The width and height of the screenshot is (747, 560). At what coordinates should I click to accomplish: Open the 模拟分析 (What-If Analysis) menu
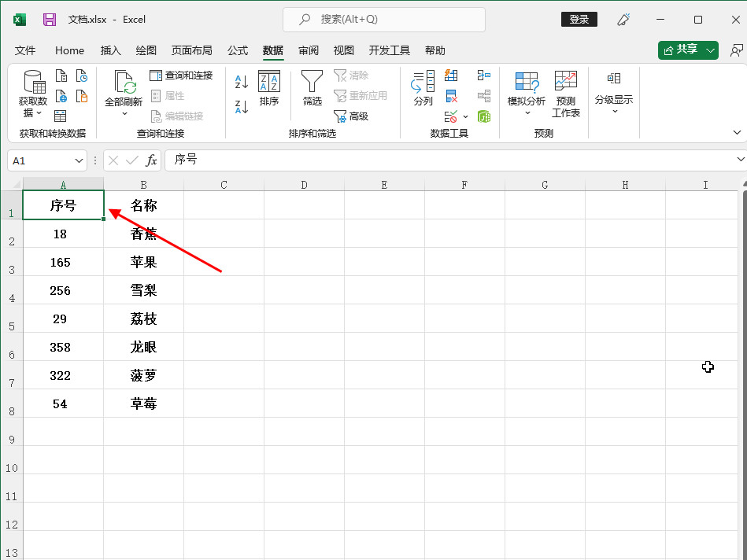coord(527,94)
